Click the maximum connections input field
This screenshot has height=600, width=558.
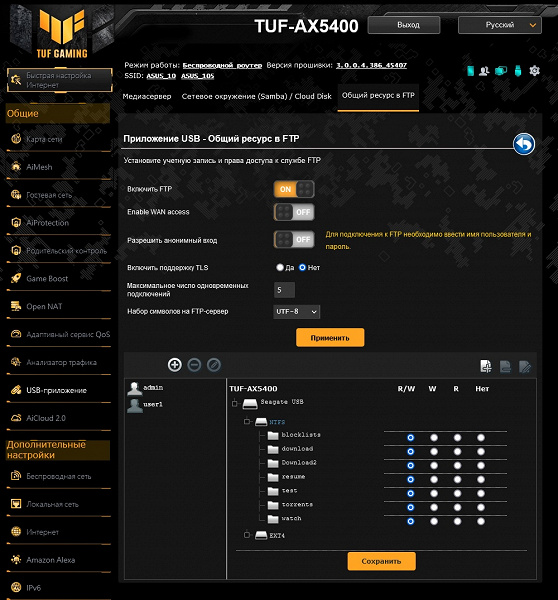click(284, 290)
